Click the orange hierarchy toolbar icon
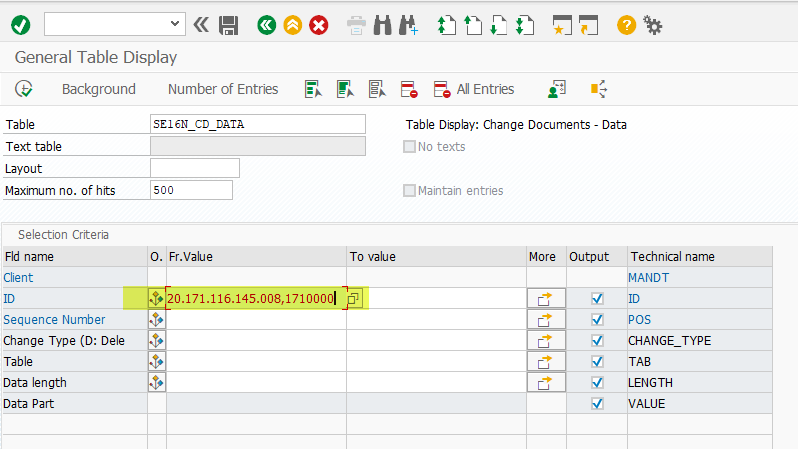The height and width of the screenshot is (449, 798). tap(599, 89)
